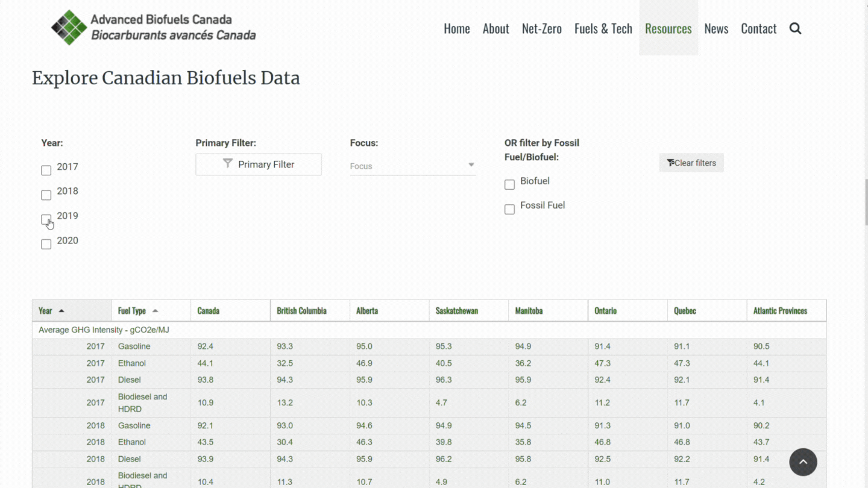Open the site search magnifier icon
This screenshot has width=868, height=488.
(795, 28)
